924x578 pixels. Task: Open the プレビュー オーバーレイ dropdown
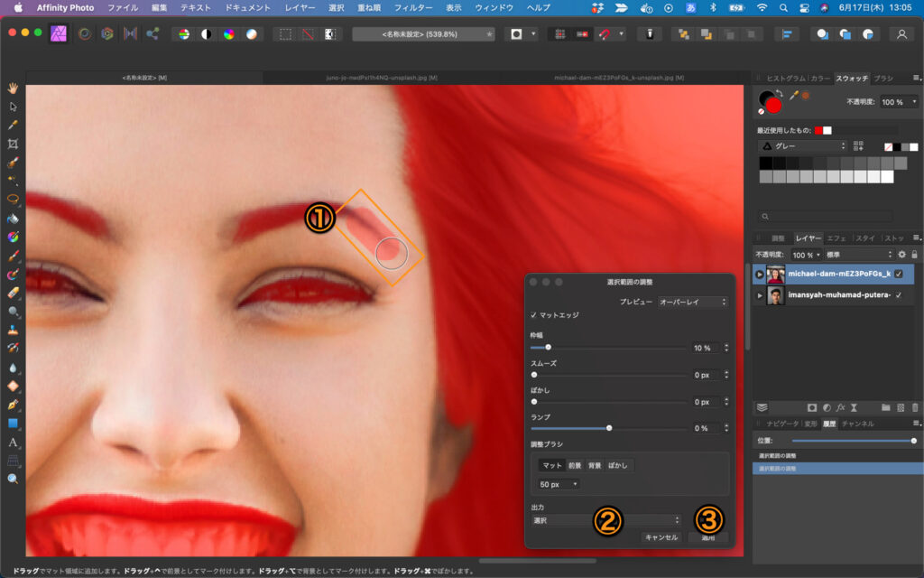(692, 301)
